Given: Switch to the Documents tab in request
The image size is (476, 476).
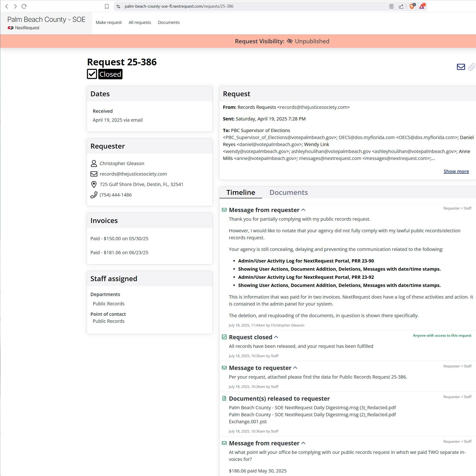Looking at the screenshot, I should click(x=288, y=192).
